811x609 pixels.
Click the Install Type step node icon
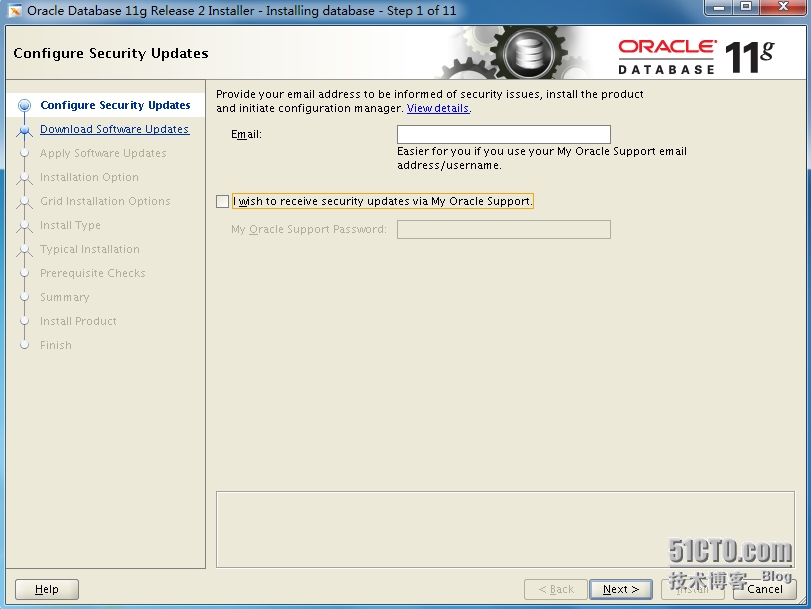point(24,226)
